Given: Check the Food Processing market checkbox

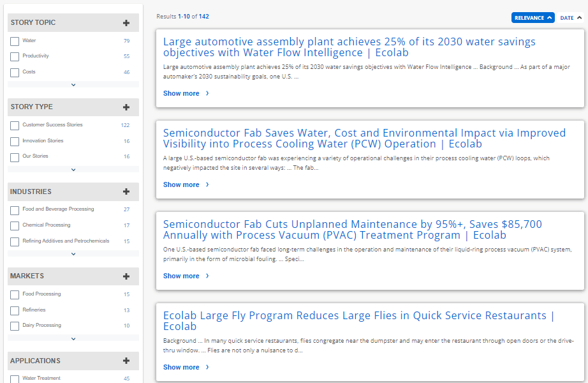Looking at the screenshot, I should click(14, 294).
